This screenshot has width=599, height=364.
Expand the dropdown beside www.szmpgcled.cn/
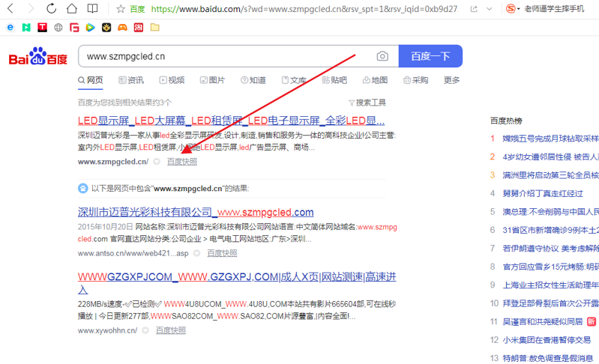click(x=157, y=162)
